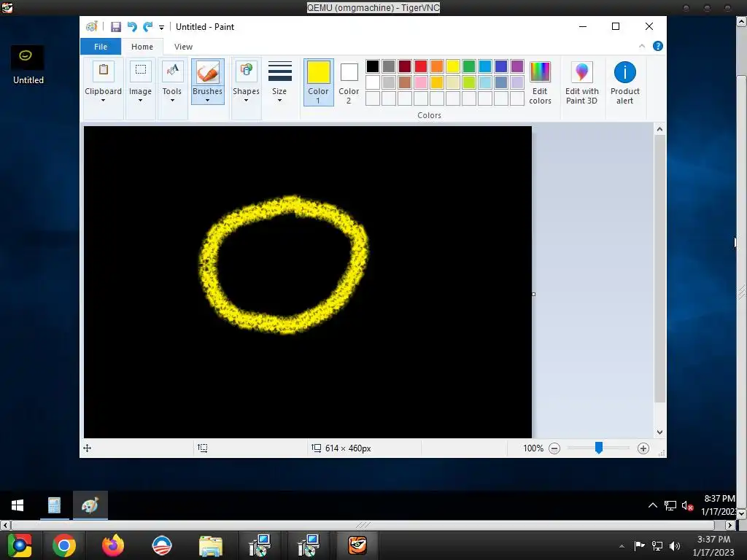This screenshot has width=747, height=560.
Task: Pick the pink (rose) color swatch
Action: (x=421, y=82)
